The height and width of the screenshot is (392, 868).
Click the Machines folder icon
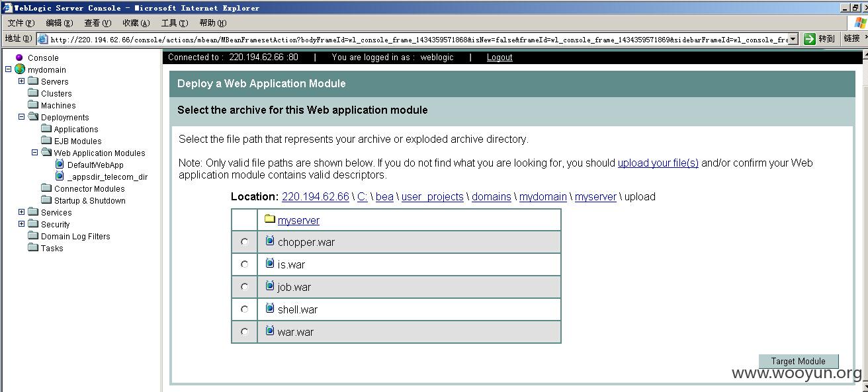33,105
